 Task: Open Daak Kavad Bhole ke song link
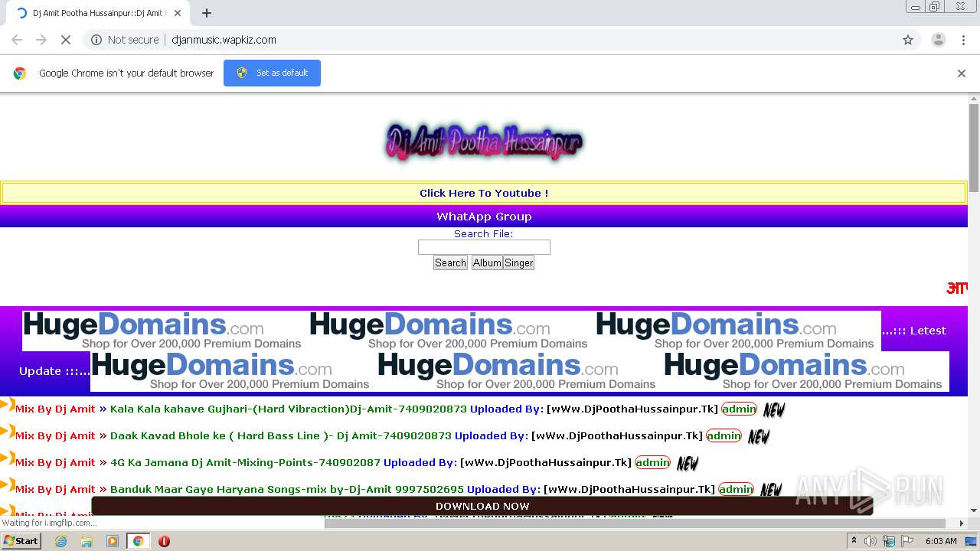point(280,435)
